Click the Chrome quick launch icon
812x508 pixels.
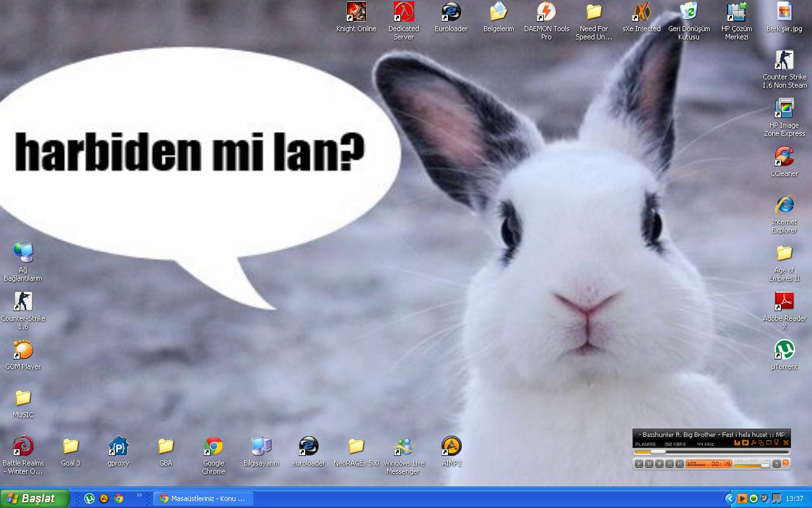119,498
